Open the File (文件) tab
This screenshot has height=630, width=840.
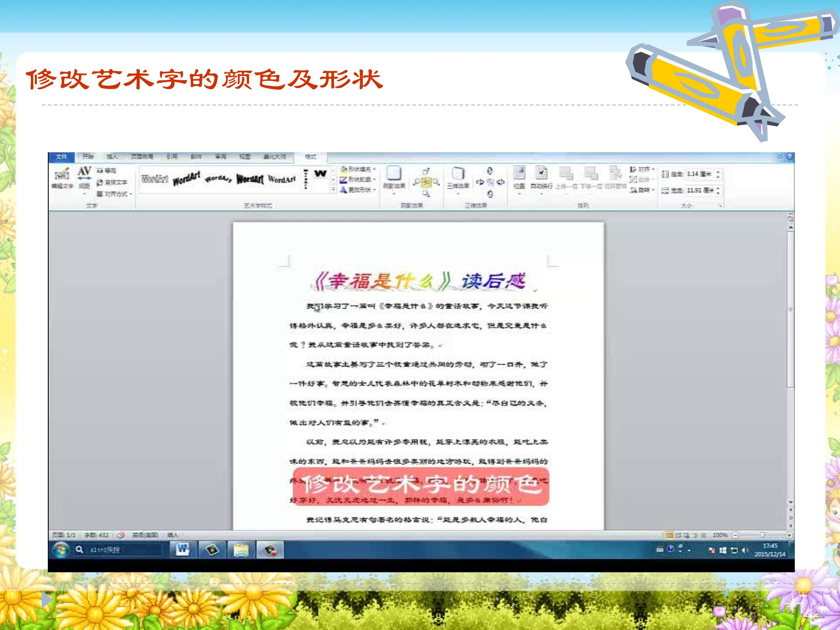click(61, 156)
